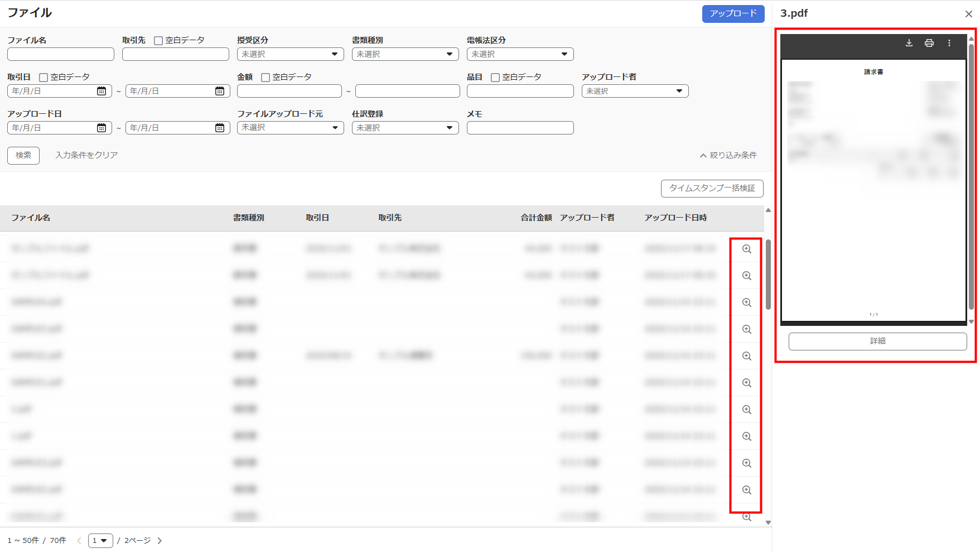Open the calendar picker for アップロード日 end date

pyautogui.click(x=220, y=128)
